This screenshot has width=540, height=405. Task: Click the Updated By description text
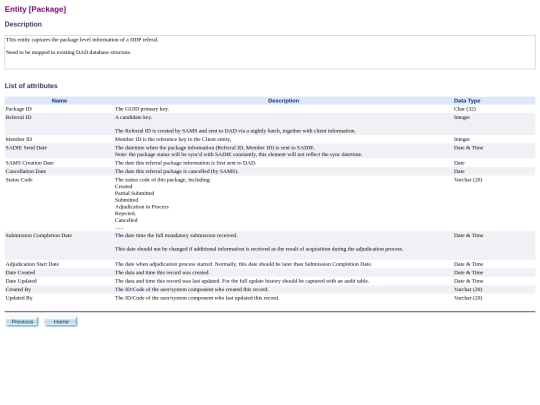(197, 298)
